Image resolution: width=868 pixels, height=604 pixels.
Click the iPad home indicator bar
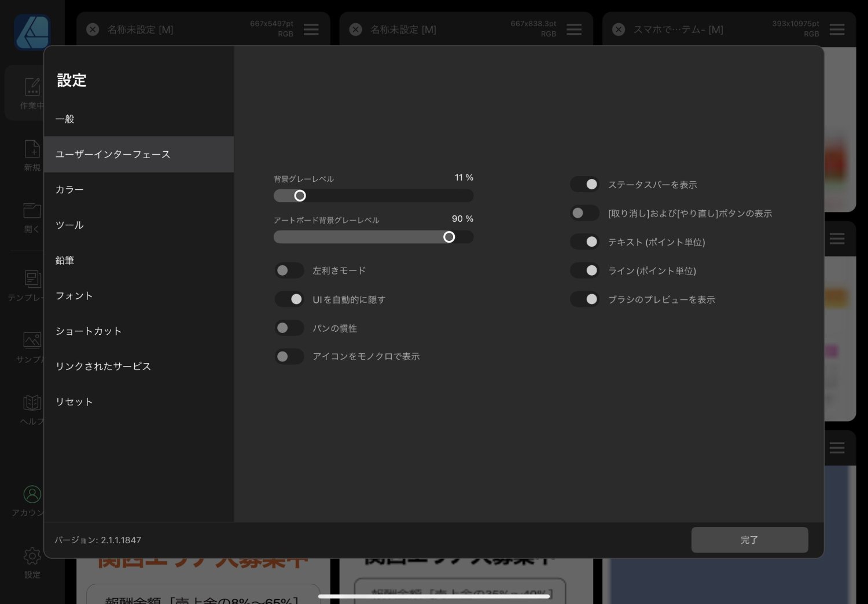coord(434,596)
